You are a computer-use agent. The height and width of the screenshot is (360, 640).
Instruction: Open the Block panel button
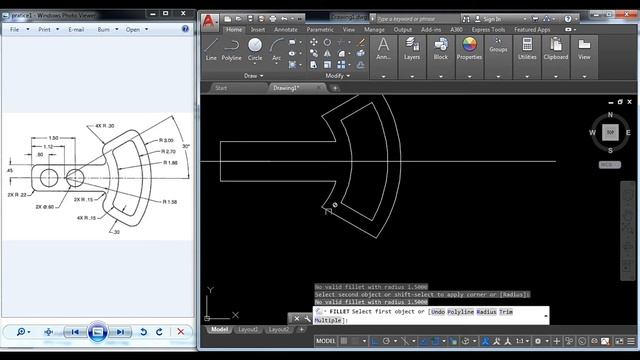441,49
